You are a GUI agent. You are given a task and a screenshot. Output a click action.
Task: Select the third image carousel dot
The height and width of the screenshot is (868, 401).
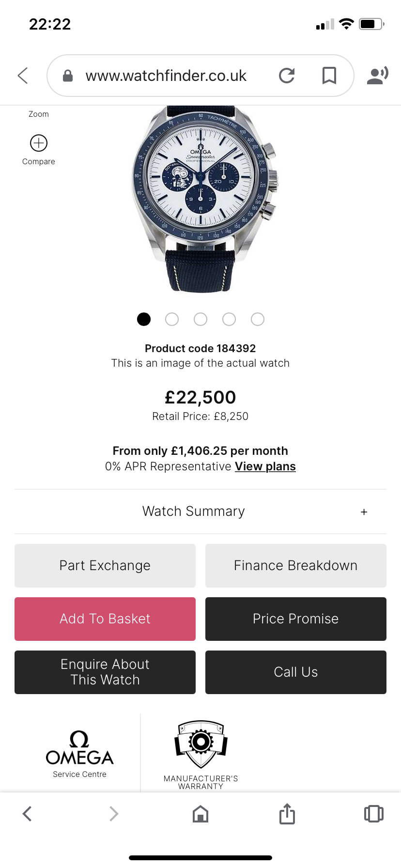click(x=200, y=319)
